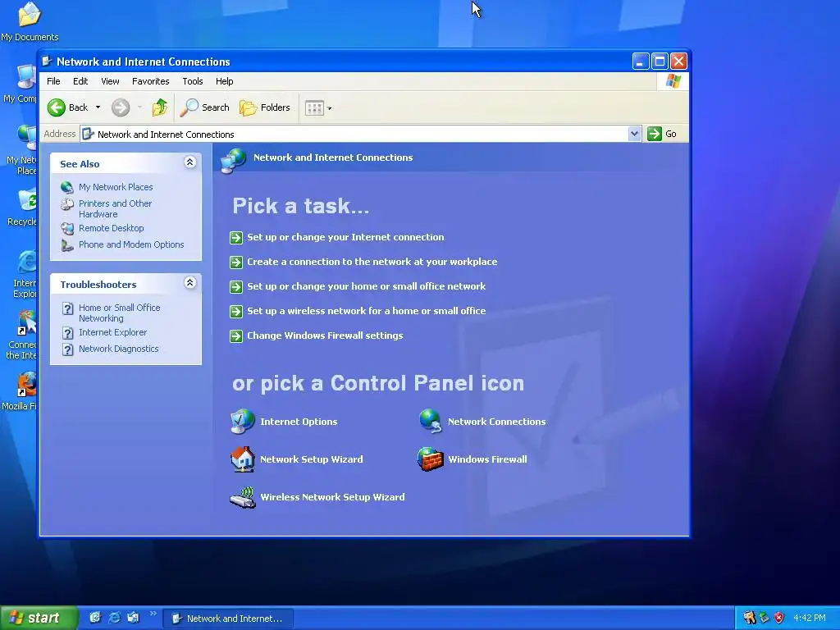Screen dimensions: 840x630
Task: Open the Network Connections globe icon
Action: [x=430, y=421]
